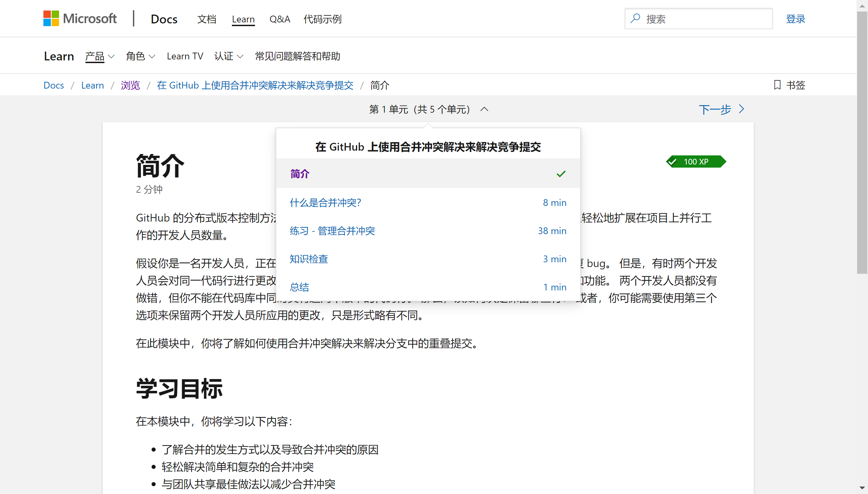Click the green checkmark in the 简介 row
The width and height of the screenshot is (868, 494).
point(561,174)
